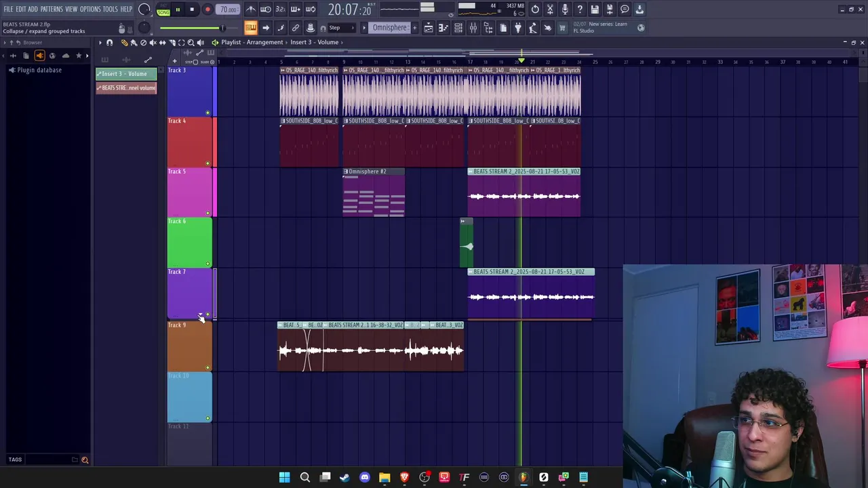This screenshot has width=868, height=488.
Task: Mute Track 4 via its green dot
Action: click(208, 163)
